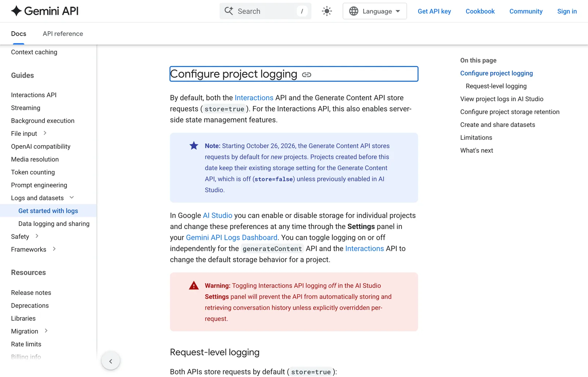Copy link icon beside Configure project logging heading
Viewport: 588px width, 377px height.
coord(306,75)
